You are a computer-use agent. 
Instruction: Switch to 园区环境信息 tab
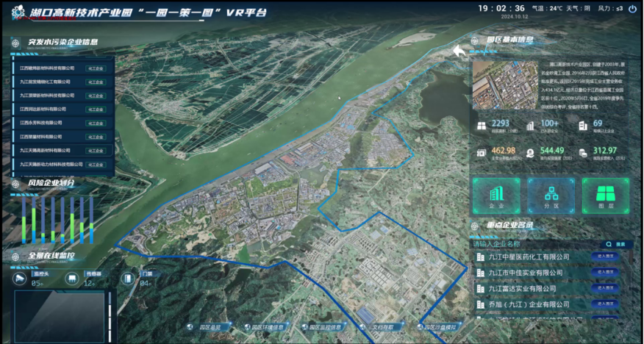[265, 327]
